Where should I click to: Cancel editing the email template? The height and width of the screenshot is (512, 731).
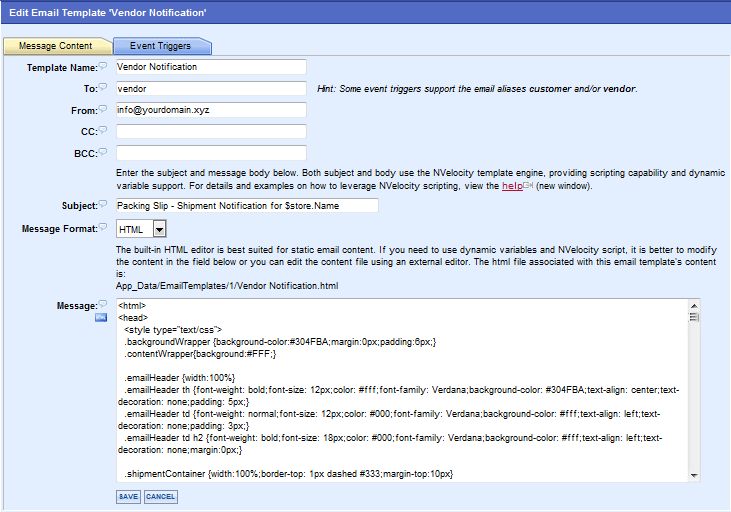tap(161, 497)
